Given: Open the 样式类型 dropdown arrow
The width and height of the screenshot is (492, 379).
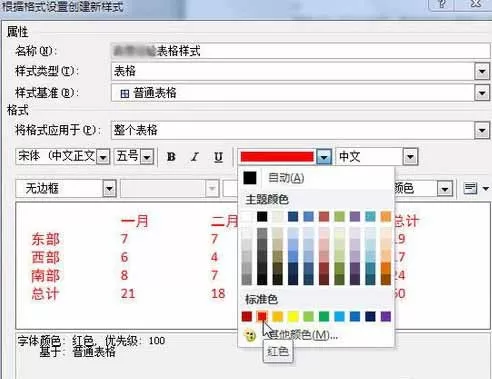Looking at the screenshot, I should [482, 71].
